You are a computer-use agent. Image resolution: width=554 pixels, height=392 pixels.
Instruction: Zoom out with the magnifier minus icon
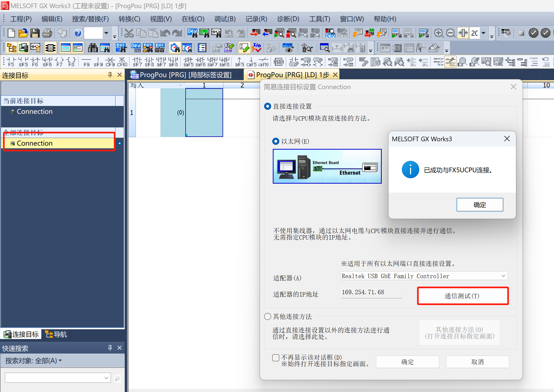(x=451, y=33)
